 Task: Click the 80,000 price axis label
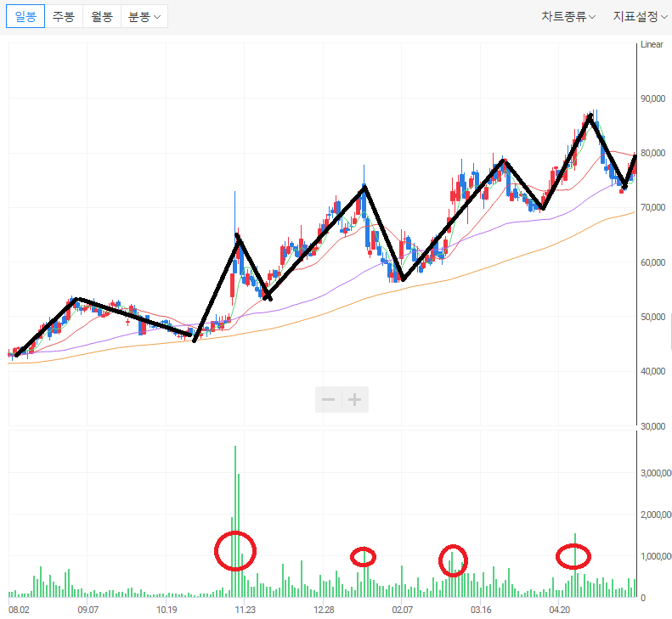click(x=652, y=153)
